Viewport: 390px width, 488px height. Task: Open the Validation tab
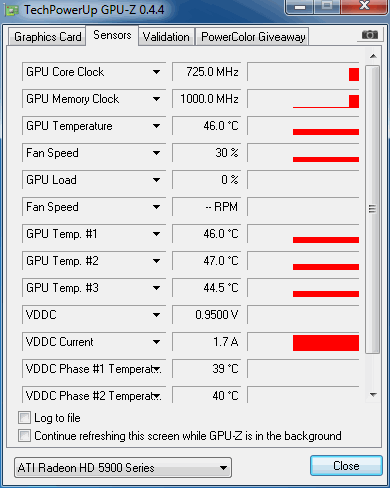(166, 37)
